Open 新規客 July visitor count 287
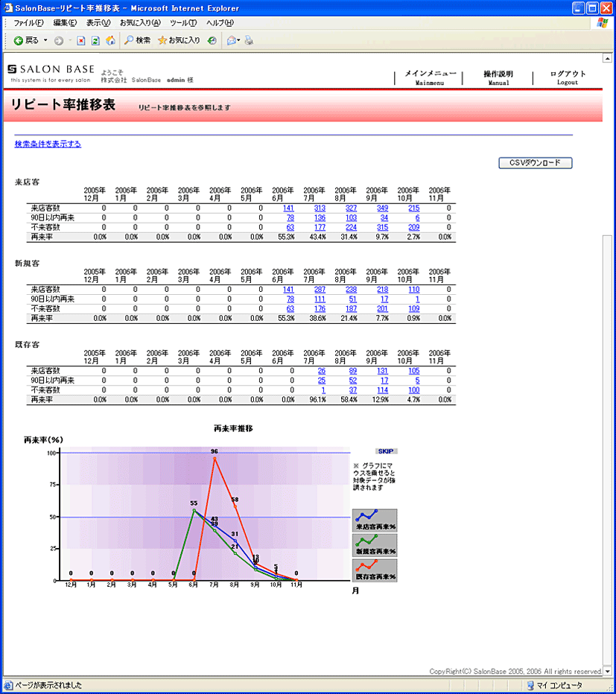 (x=320, y=290)
